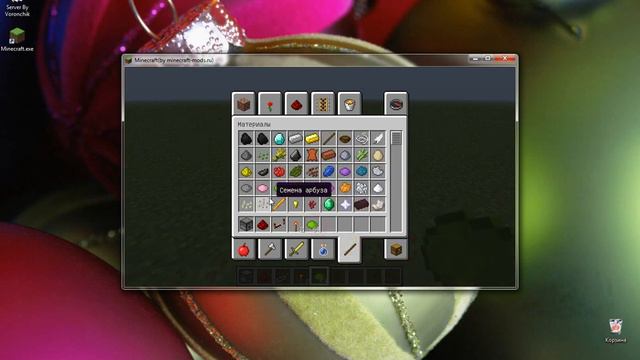Select the Materials tab with stick icon

click(349, 249)
